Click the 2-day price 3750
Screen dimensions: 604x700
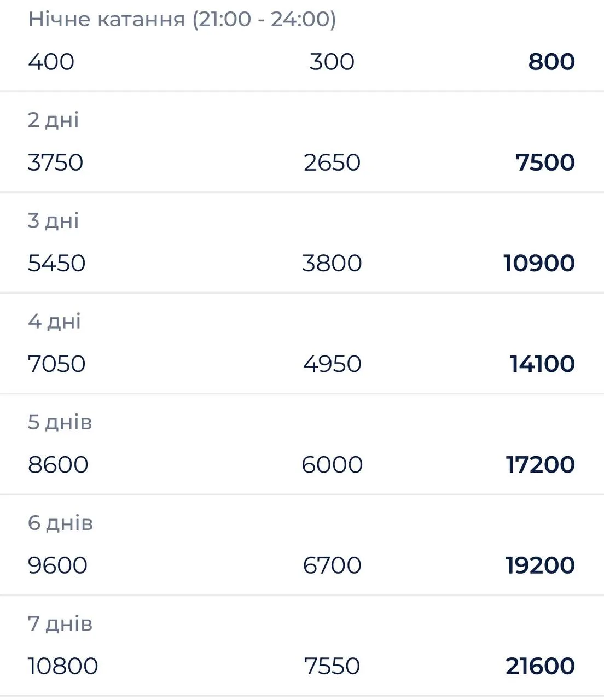point(55,162)
